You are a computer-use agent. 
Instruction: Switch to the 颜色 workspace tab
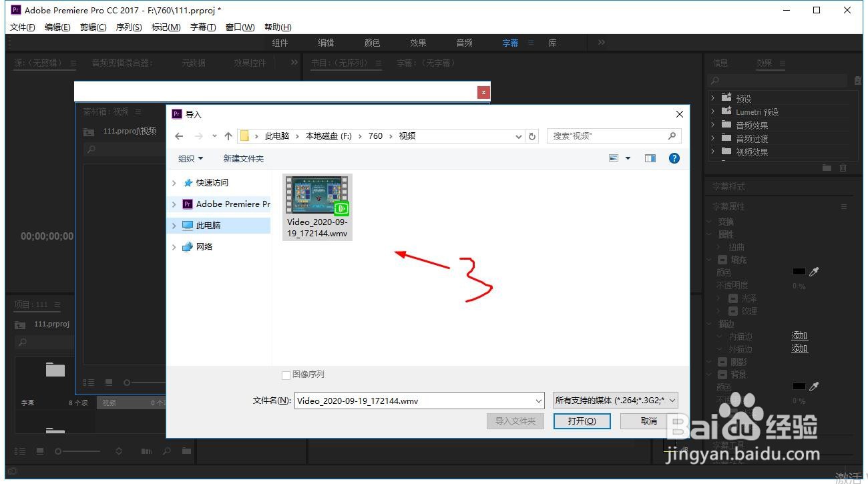pyautogui.click(x=372, y=43)
